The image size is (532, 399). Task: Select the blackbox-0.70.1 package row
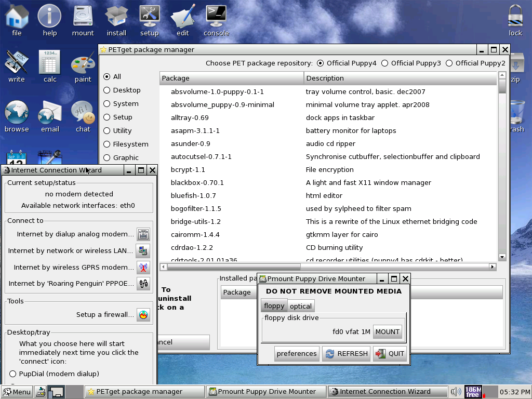click(328, 182)
